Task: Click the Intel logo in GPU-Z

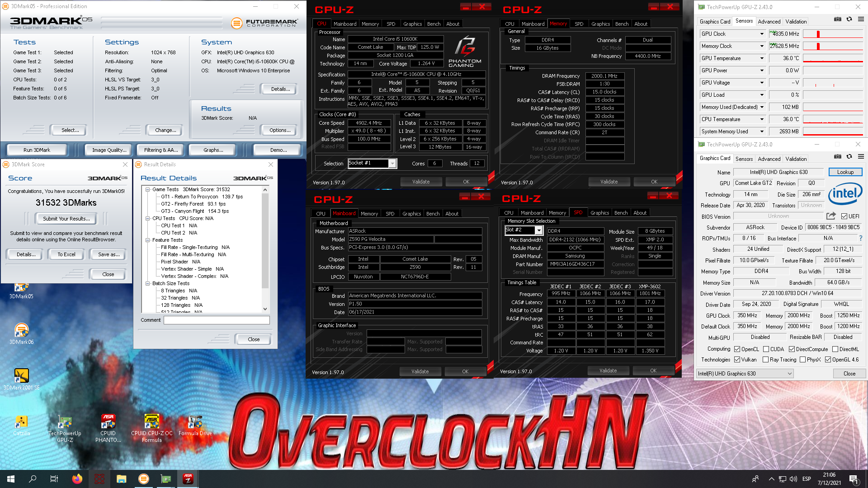Action: pos(845,194)
